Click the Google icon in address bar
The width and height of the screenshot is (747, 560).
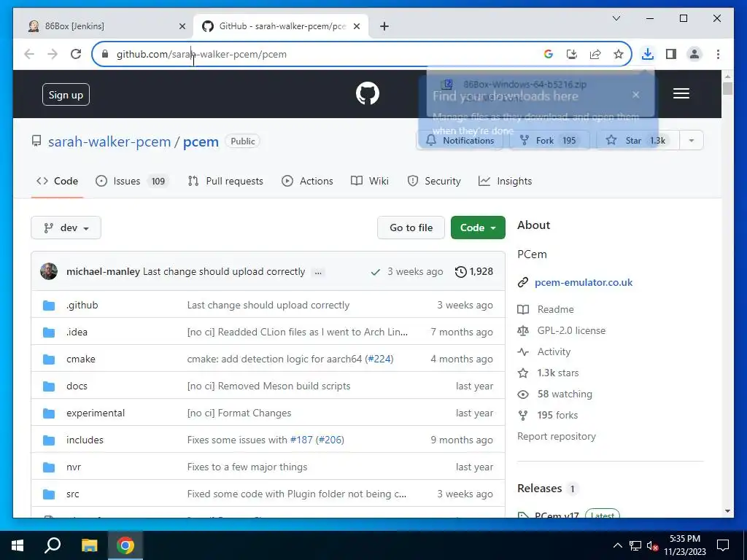(x=549, y=54)
